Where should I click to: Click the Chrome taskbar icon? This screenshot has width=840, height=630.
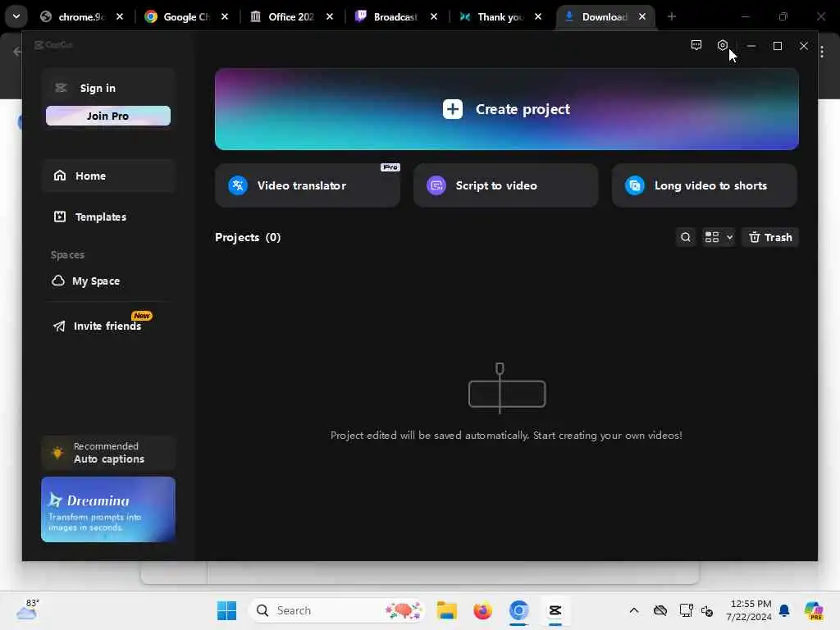(x=518, y=610)
